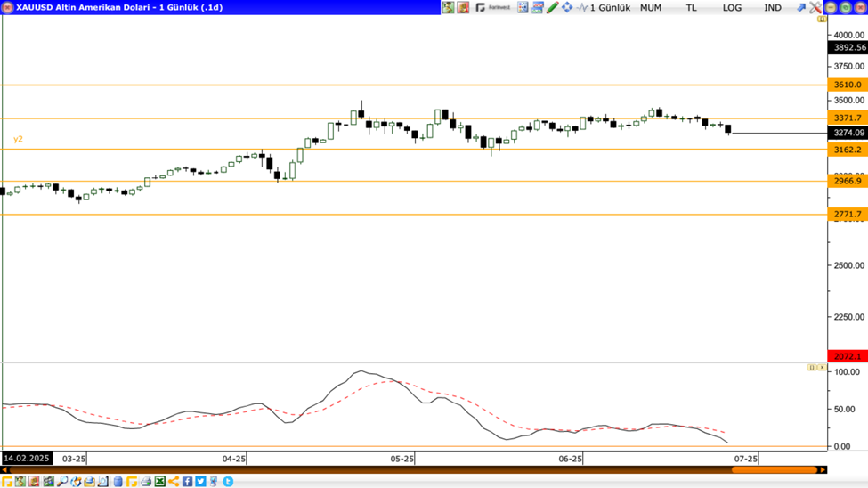The height and width of the screenshot is (488, 868).
Task: Toggle LOG scale mode
Action: pyautogui.click(x=732, y=7)
